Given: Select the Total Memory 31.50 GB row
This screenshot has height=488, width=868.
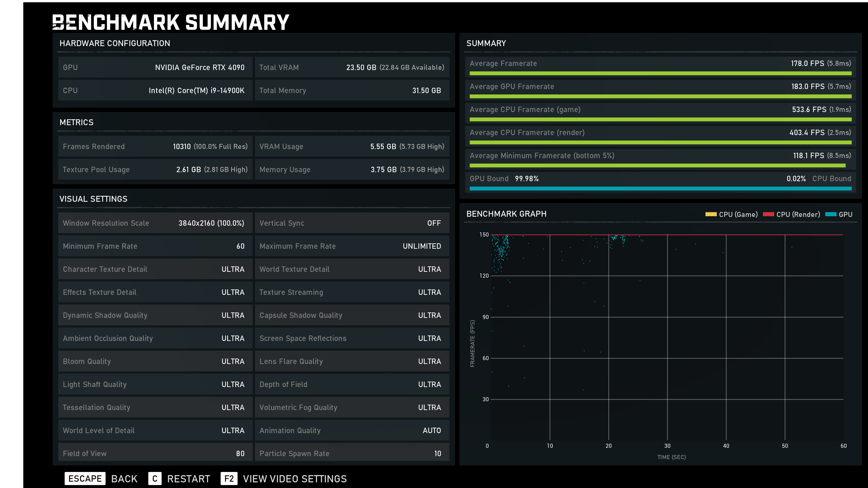Looking at the screenshot, I should pyautogui.click(x=352, y=90).
